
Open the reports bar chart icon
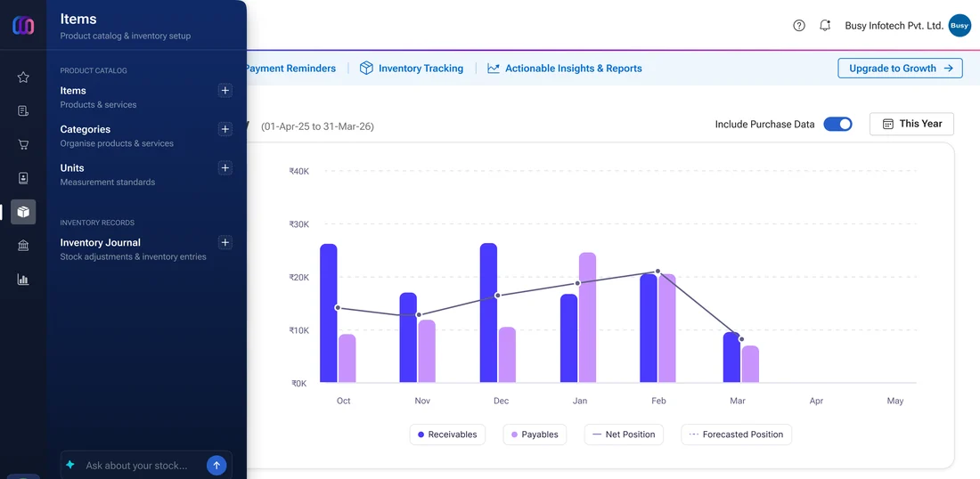click(x=23, y=280)
